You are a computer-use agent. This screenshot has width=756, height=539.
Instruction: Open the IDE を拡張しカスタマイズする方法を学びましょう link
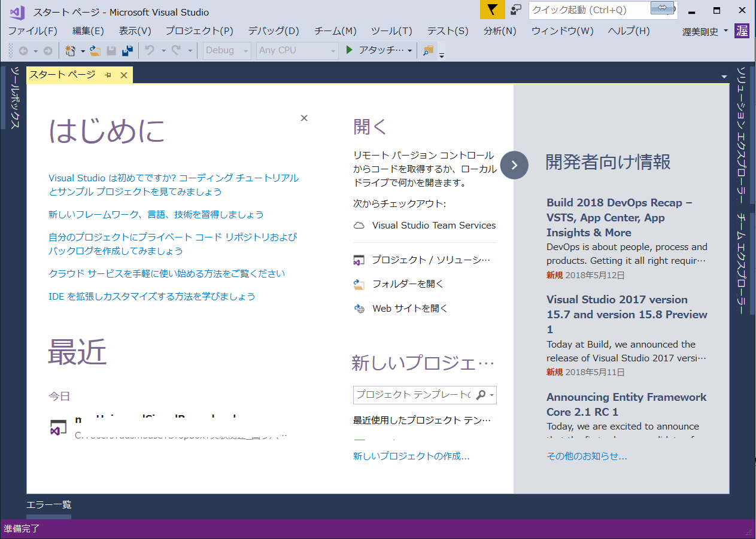click(152, 296)
